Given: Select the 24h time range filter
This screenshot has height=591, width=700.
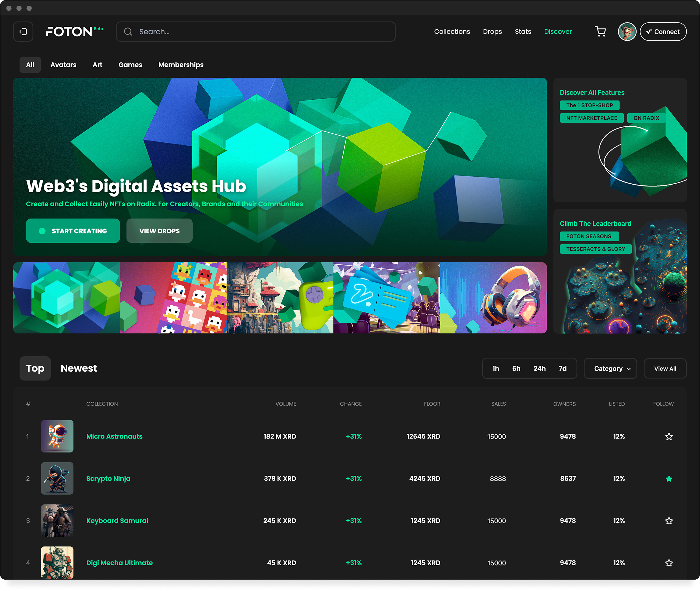Looking at the screenshot, I should [x=539, y=369].
